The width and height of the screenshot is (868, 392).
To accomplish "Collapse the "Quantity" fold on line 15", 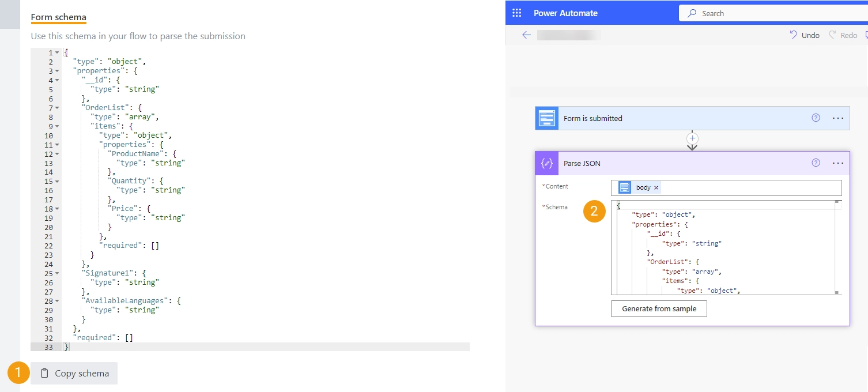I will (57, 182).
